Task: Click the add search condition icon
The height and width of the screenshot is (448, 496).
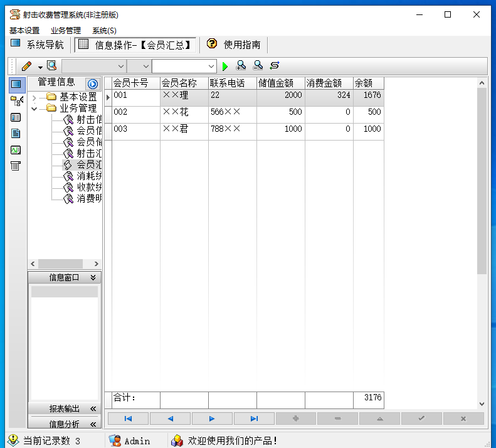Action: tap(241, 65)
